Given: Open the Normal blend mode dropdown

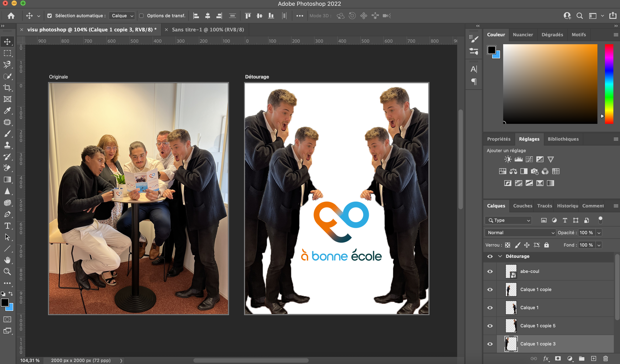Looking at the screenshot, I should 520,233.
